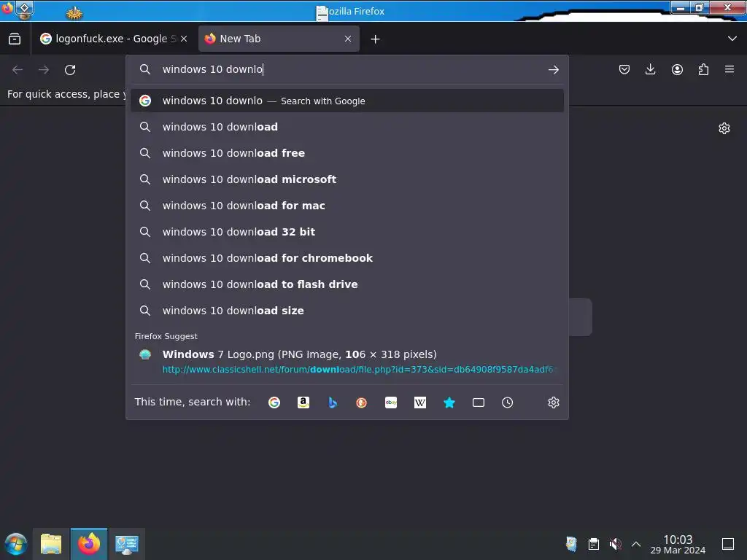Search bookmarks with star icon
Screen dimensions: 747x560
coord(449,402)
